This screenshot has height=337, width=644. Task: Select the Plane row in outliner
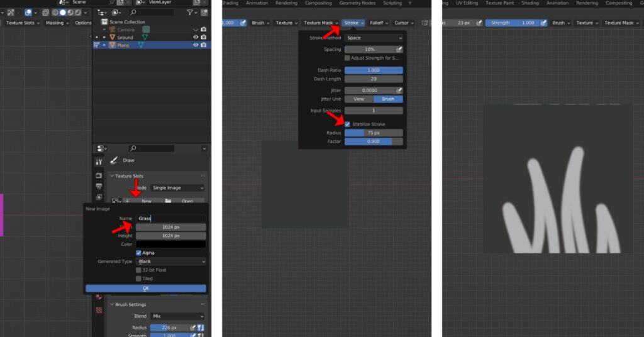(x=152, y=45)
